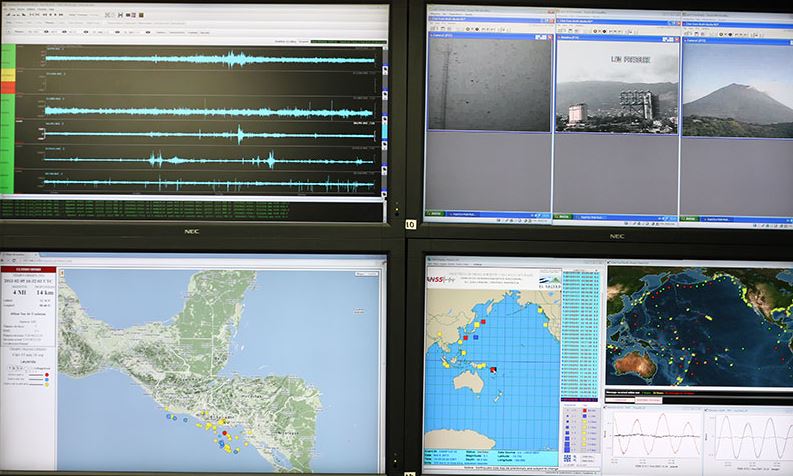Open the city building and billboard camera feed

616,86
